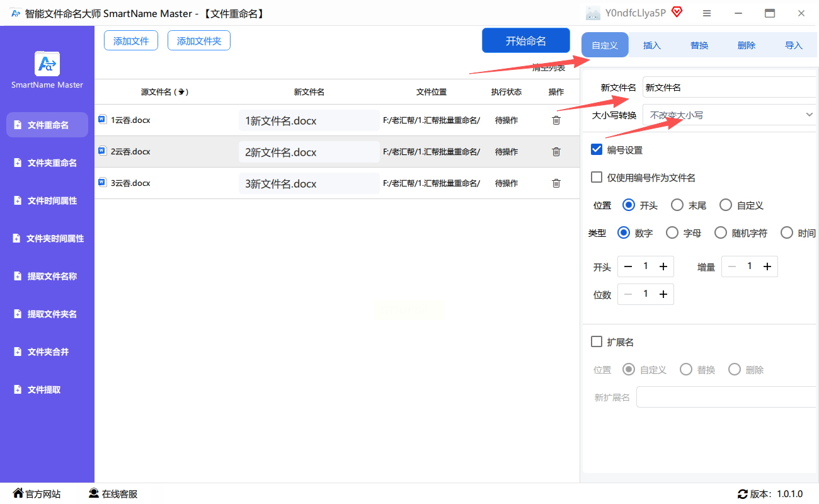Open 在线客服 support icon

tap(94, 493)
